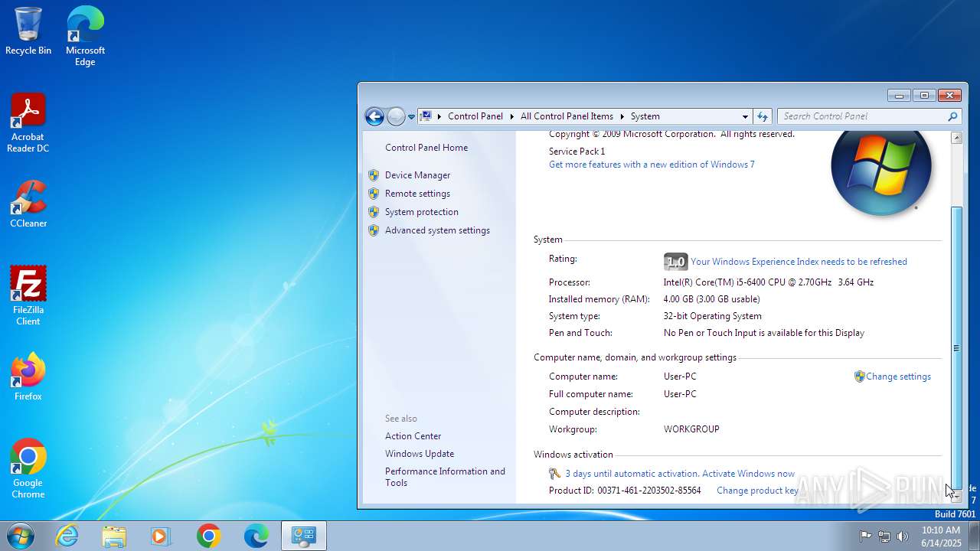980x551 pixels.
Task: Select System breadcrumb
Action: tap(645, 116)
